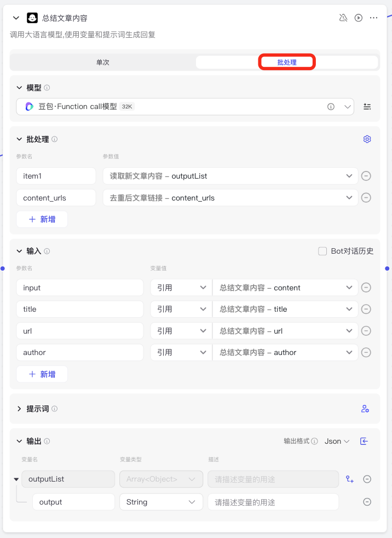Open the prompt persona settings icon
Screen dimensions: 392x538
click(x=365, y=409)
